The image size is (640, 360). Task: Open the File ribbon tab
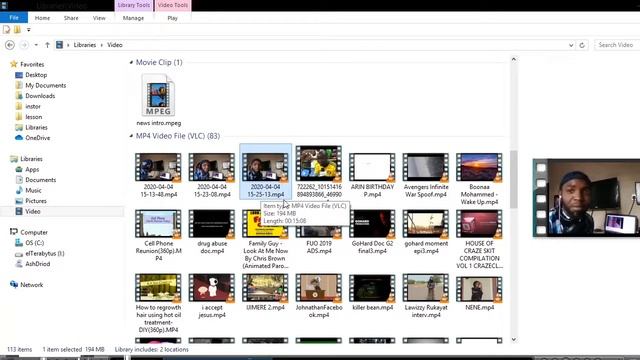14,18
